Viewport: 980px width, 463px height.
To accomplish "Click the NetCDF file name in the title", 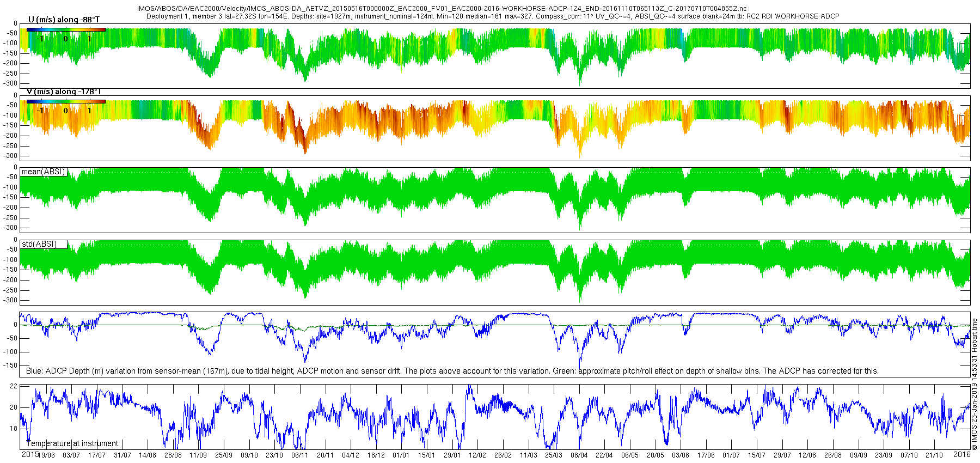I will point(442,9).
